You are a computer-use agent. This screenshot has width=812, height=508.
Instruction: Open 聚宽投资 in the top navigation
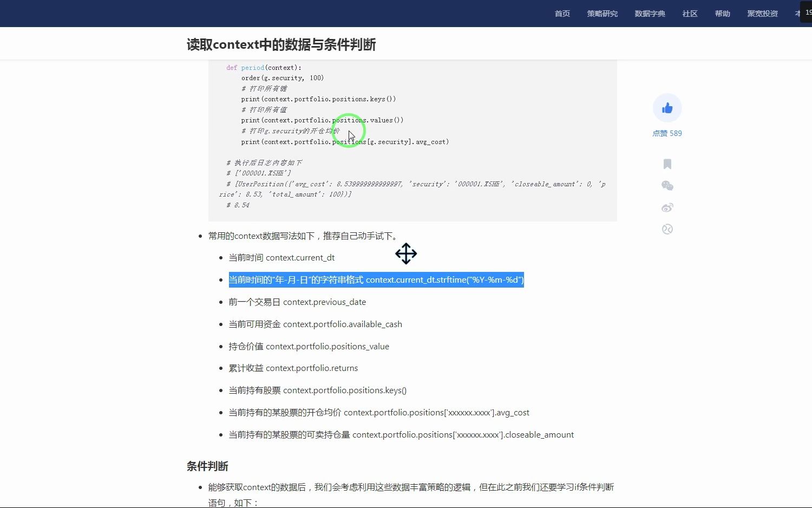[x=763, y=14]
